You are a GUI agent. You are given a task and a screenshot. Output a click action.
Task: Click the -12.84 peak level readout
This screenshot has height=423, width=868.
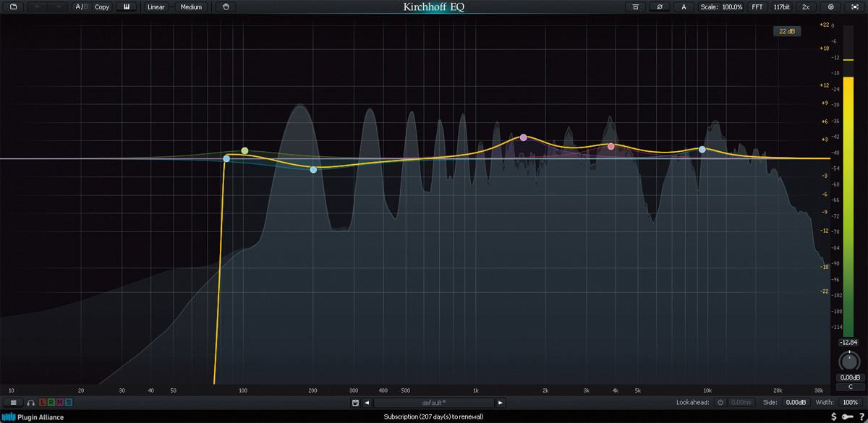click(848, 342)
